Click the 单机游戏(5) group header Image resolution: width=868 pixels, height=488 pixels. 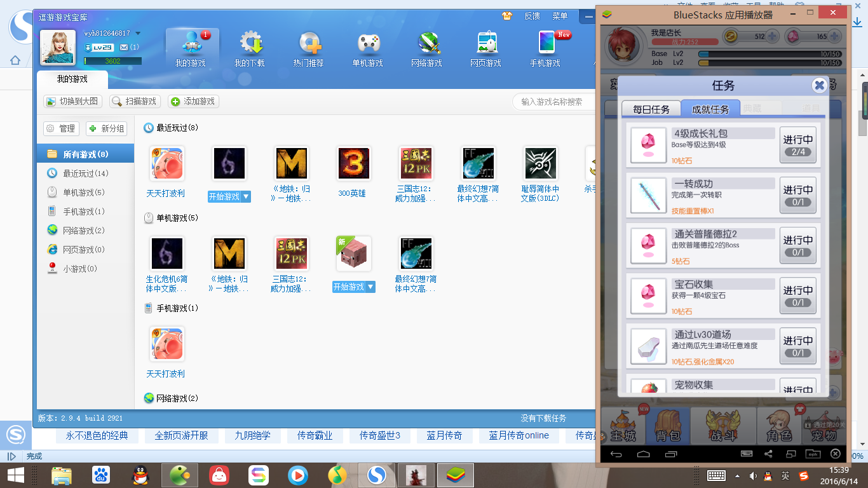click(171, 218)
